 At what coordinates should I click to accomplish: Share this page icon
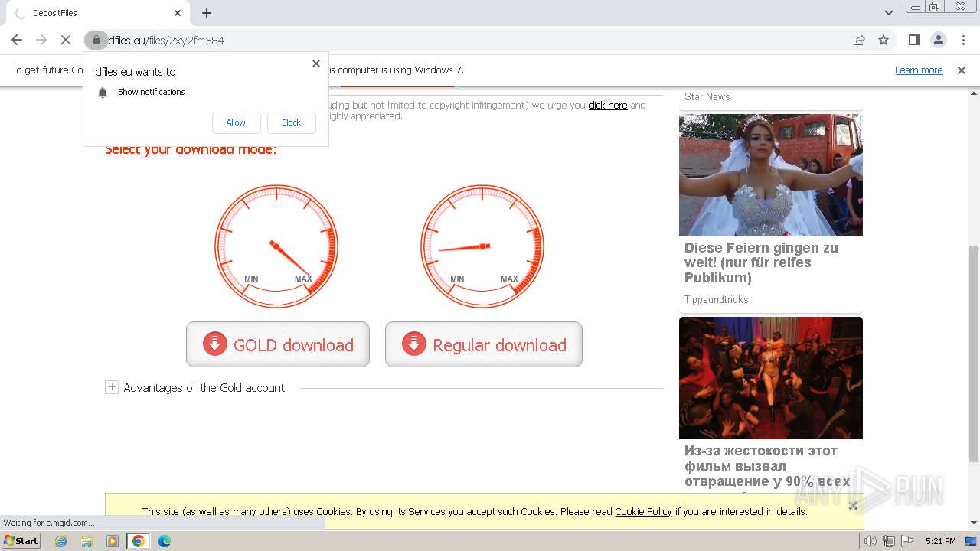859,40
